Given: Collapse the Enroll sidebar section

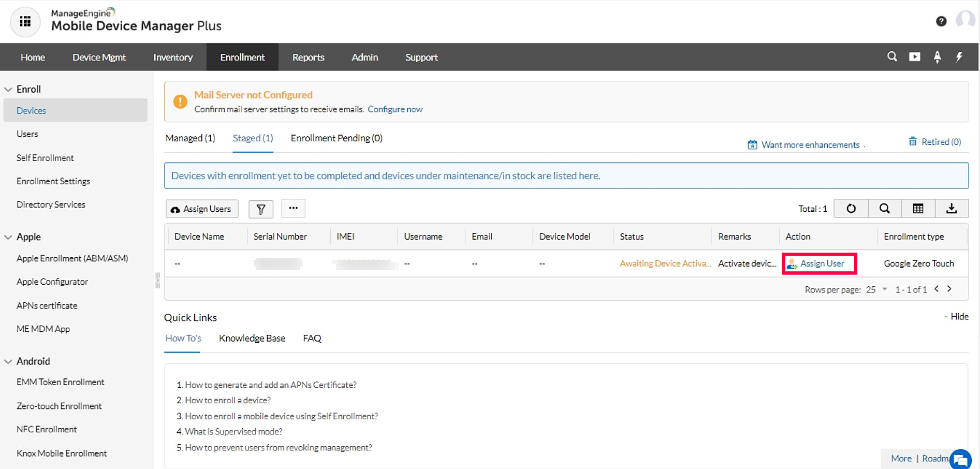Looking at the screenshot, I should (x=8, y=89).
